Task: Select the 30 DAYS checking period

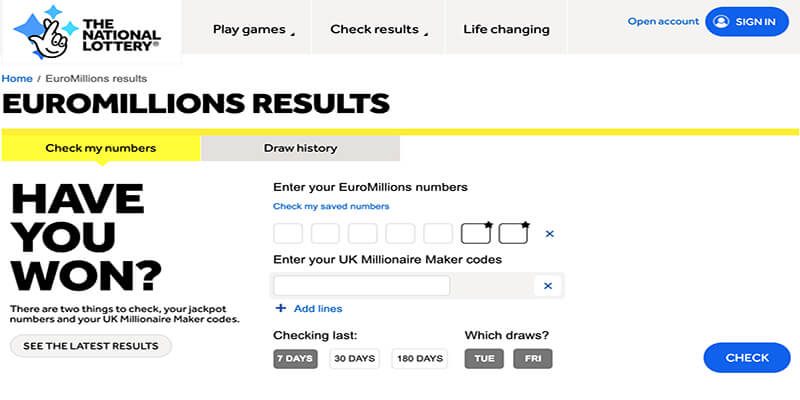Action: [355, 358]
